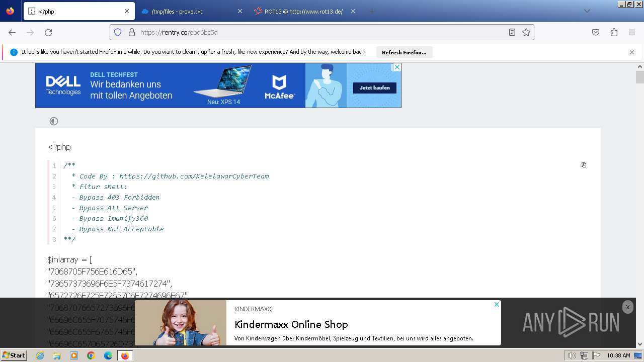Close the ROT13 tab
The width and height of the screenshot is (644, 362).
pyautogui.click(x=353, y=11)
